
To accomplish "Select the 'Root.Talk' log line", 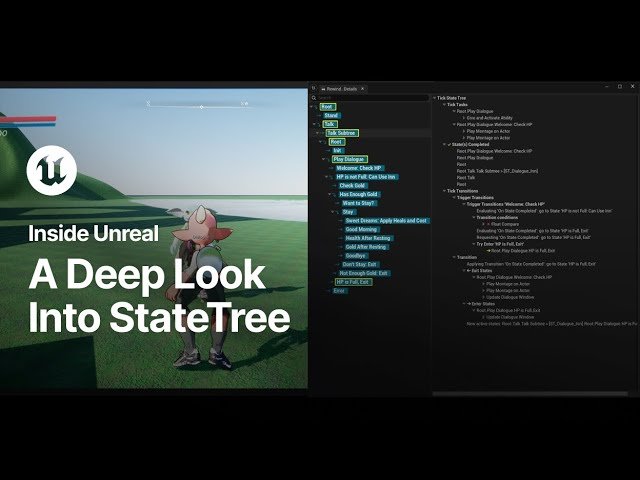I will click(x=466, y=178).
